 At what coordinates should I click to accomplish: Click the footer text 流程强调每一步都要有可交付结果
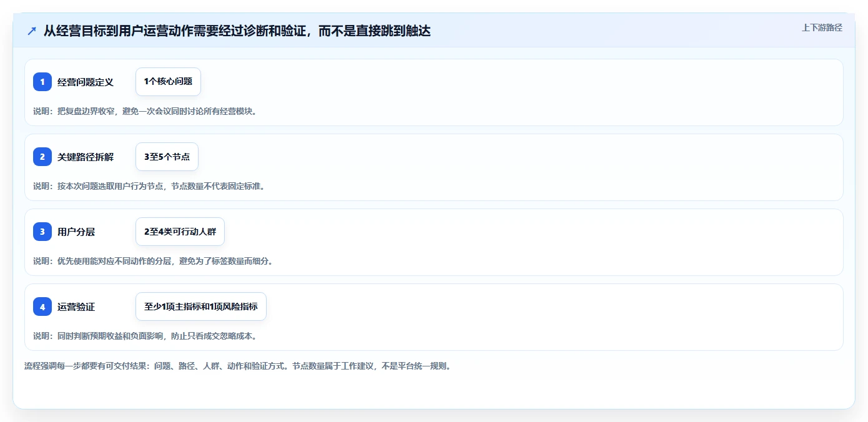click(x=237, y=366)
